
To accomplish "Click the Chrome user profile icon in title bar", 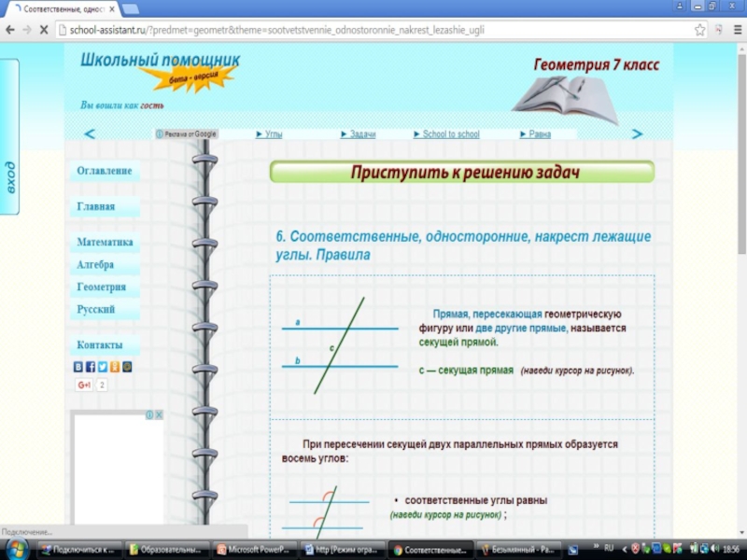I will [679, 6].
